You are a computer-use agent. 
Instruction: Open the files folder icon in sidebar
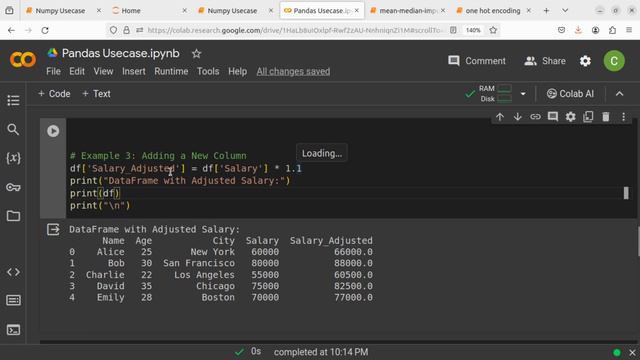13,216
